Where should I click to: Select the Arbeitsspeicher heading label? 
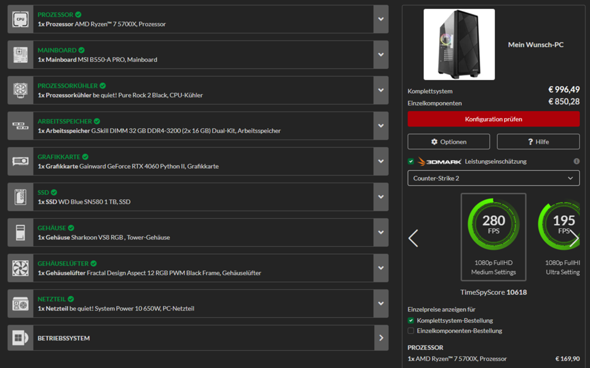[65, 121]
